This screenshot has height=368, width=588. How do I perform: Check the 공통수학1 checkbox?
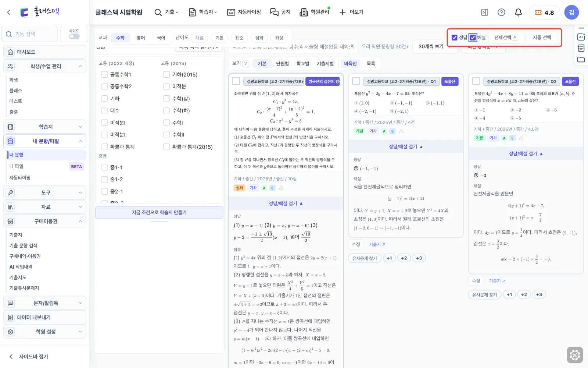tap(104, 74)
